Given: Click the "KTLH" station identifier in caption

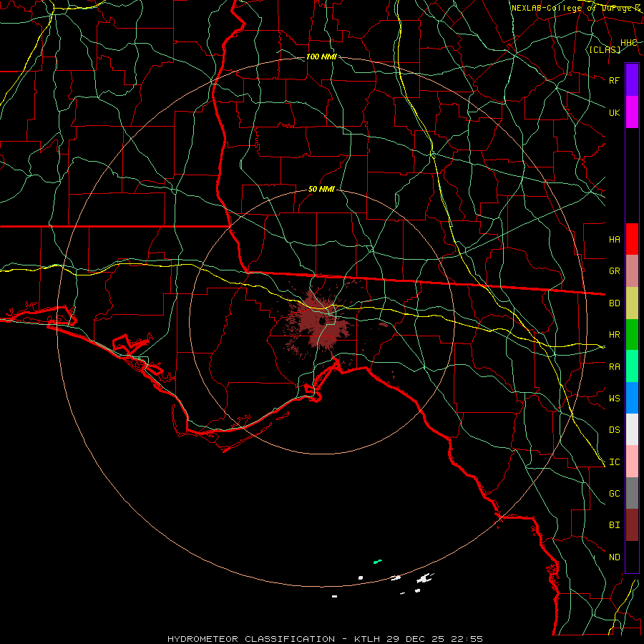Looking at the screenshot, I should [x=367, y=639].
